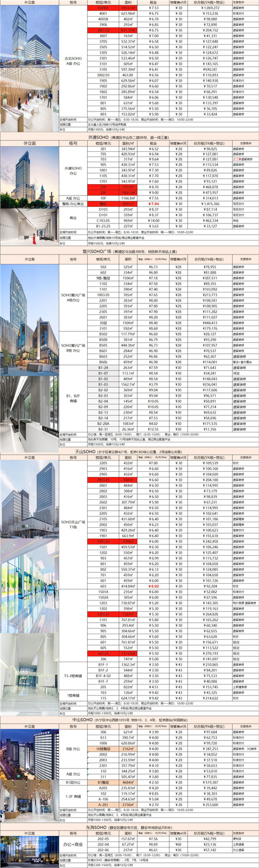Click total rent ¥519,387
This screenshot has width=259, height=868.
211,782
